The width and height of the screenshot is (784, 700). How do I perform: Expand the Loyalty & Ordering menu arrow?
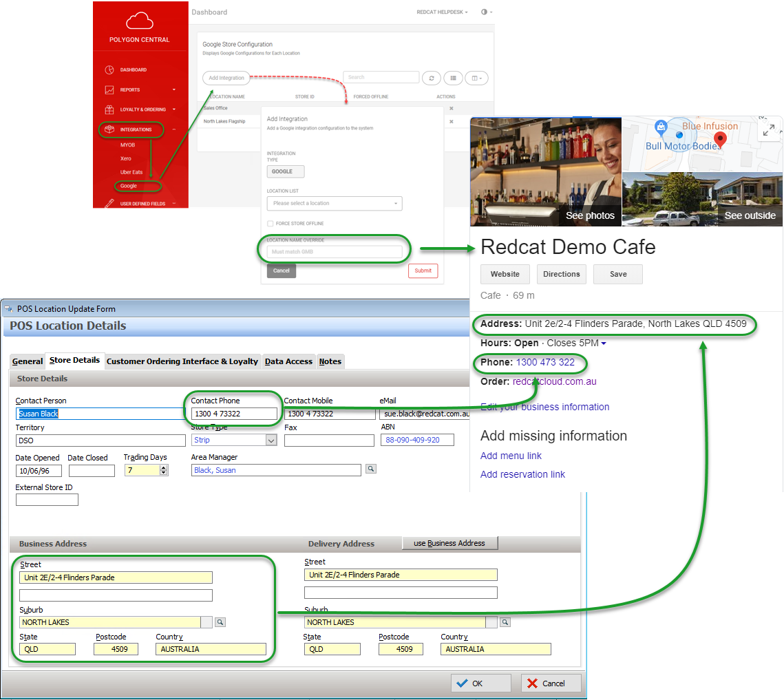174,109
